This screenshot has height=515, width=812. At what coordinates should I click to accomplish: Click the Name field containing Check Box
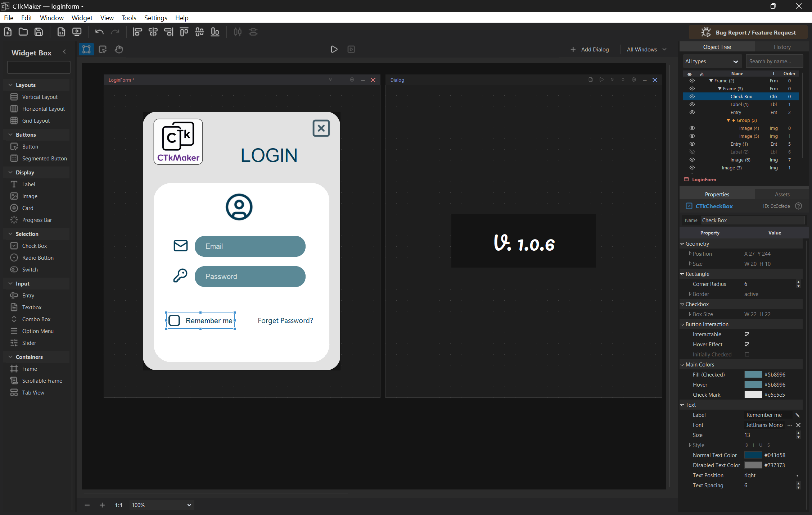(x=753, y=220)
